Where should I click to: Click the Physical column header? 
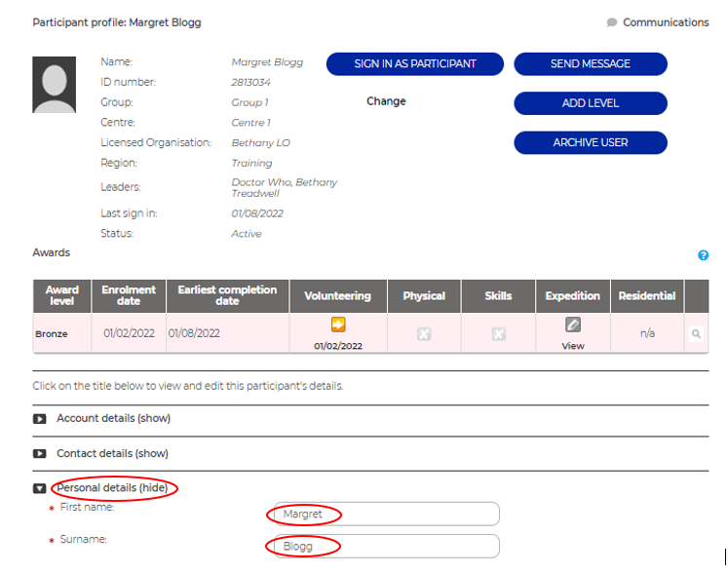click(x=424, y=296)
